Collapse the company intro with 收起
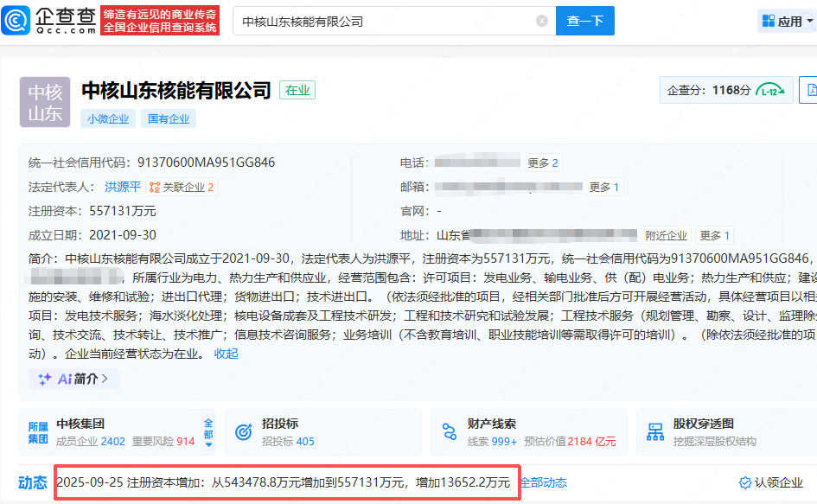 [x=227, y=354]
